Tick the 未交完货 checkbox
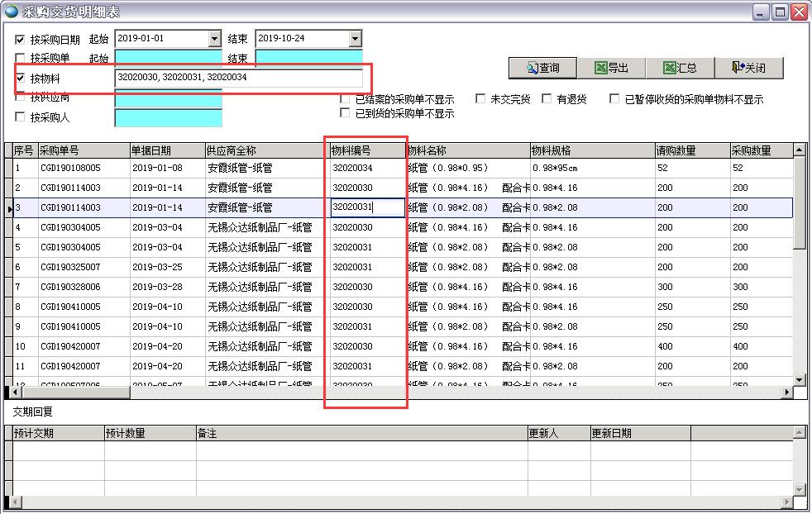Image resolution: width=812 pixels, height=514 pixels. pyautogui.click(x=481, y=99)
